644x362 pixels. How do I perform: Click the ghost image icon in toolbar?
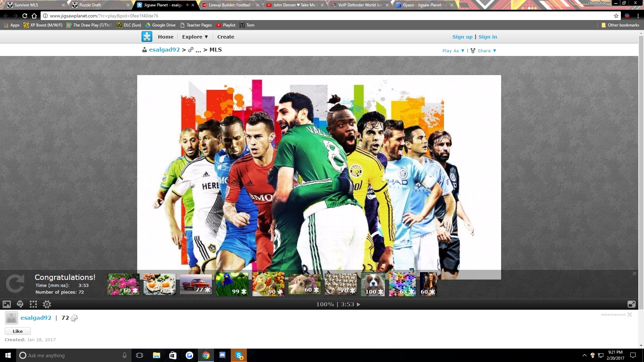(x=20, y=304)
